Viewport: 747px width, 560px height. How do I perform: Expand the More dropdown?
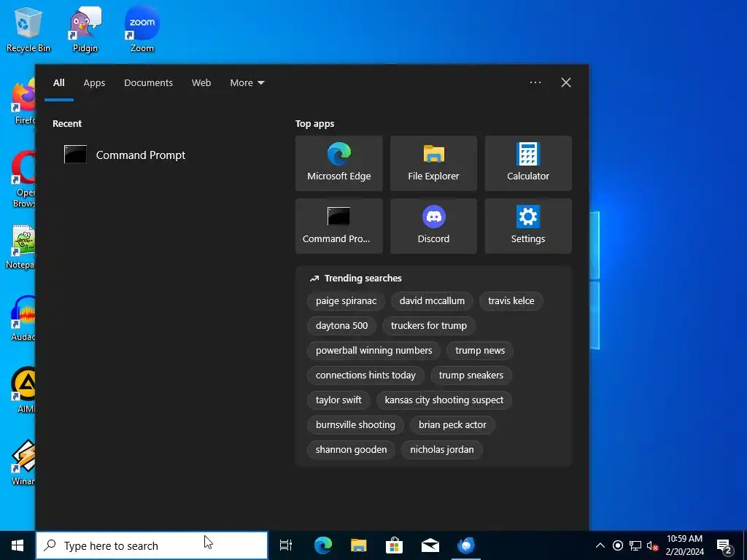(x=247, y=83)
